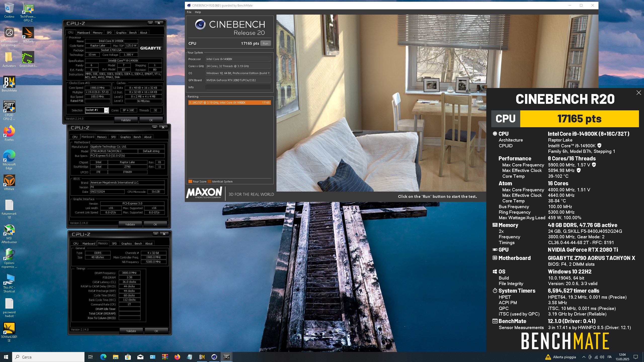Switch to CPU-Z taskbar button

(x=226, y=357)
